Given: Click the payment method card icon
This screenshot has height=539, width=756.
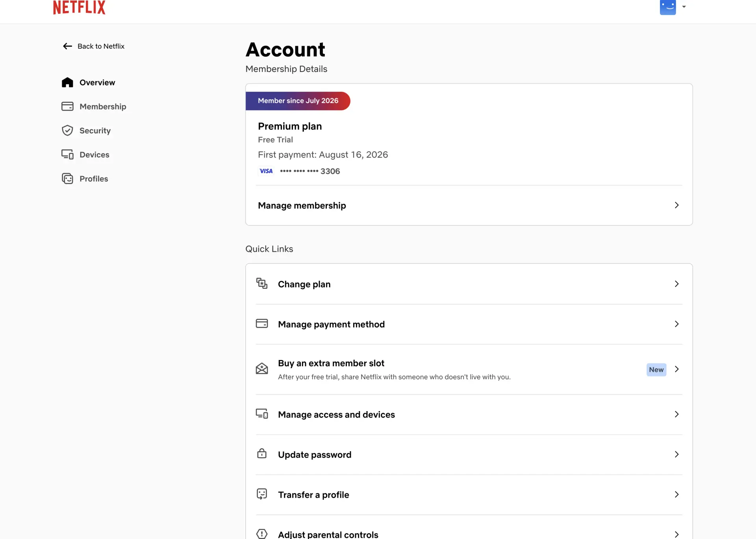Looking at the screenshot, I should point(262,323).
